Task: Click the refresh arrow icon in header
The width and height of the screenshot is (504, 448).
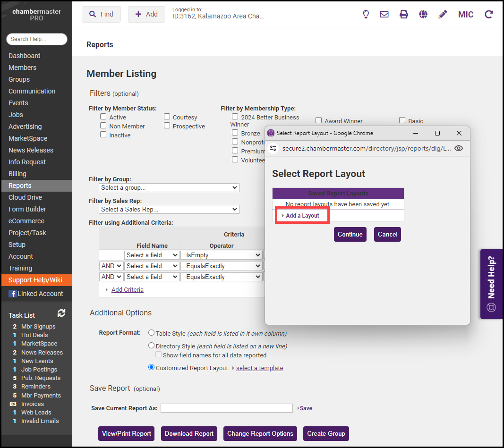Action: [489, 14]
